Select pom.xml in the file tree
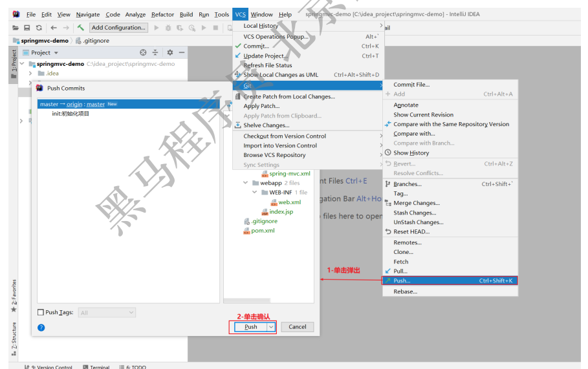This screenshot has height=369, width=588. pos(263,231)
